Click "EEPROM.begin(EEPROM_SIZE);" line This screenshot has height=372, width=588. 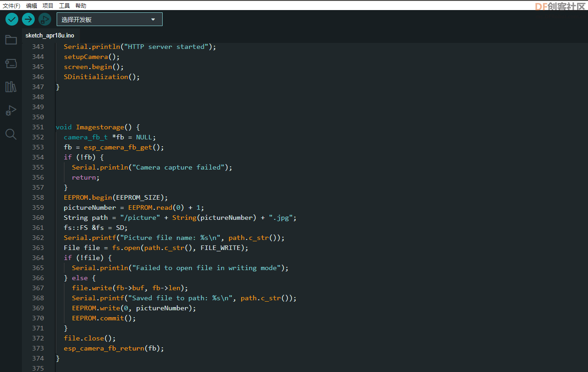[x=116, y=197]
